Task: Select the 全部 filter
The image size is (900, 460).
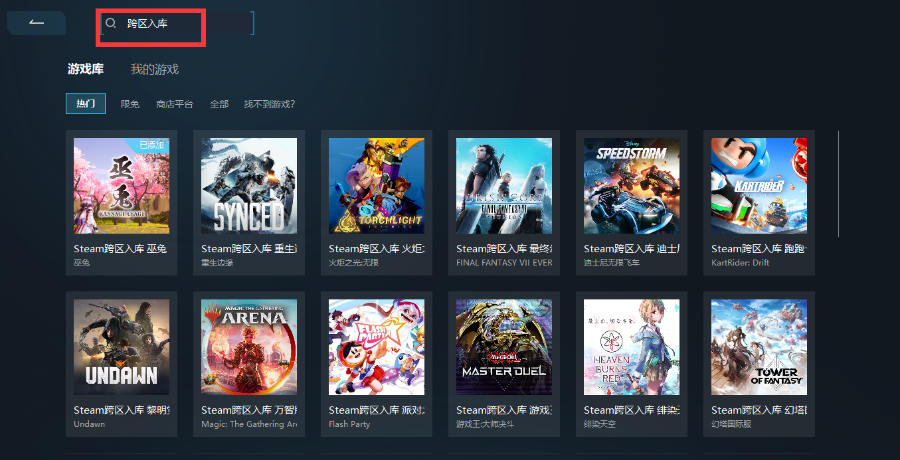Action: pyautogui.click(x=219, y=104)
